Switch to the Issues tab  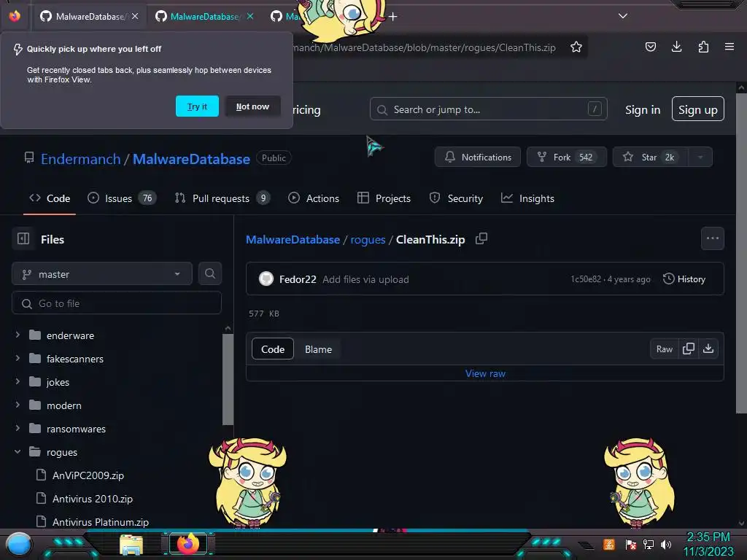click(122, 198)
